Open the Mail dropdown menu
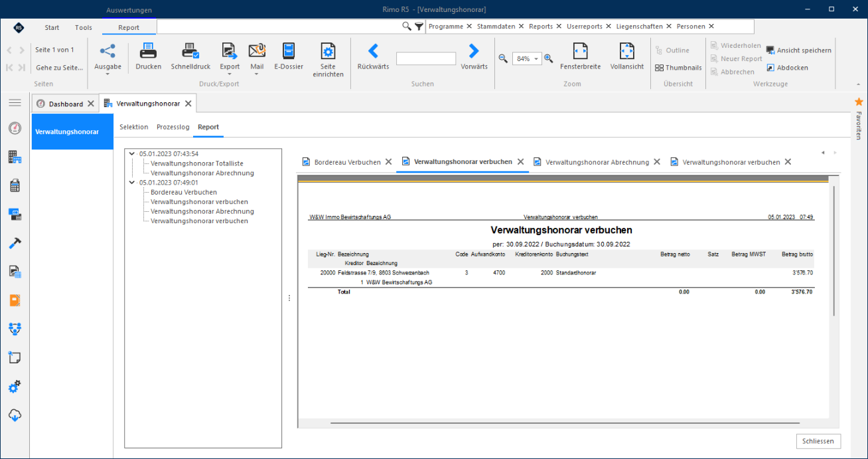This screenshot has width=868, height=459. [x=257, y=58]
